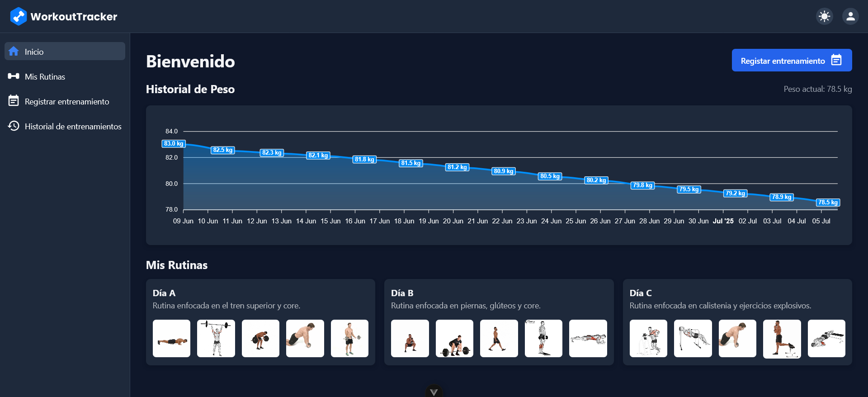
Task: Open the ab wheel thumbnail in Día C
Action: point(737,339)
